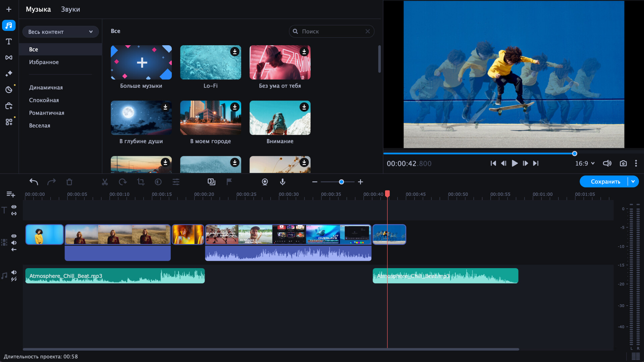Select the Романтичная music category
Viewport: 644px width, 362px height.
click(47, 113)
